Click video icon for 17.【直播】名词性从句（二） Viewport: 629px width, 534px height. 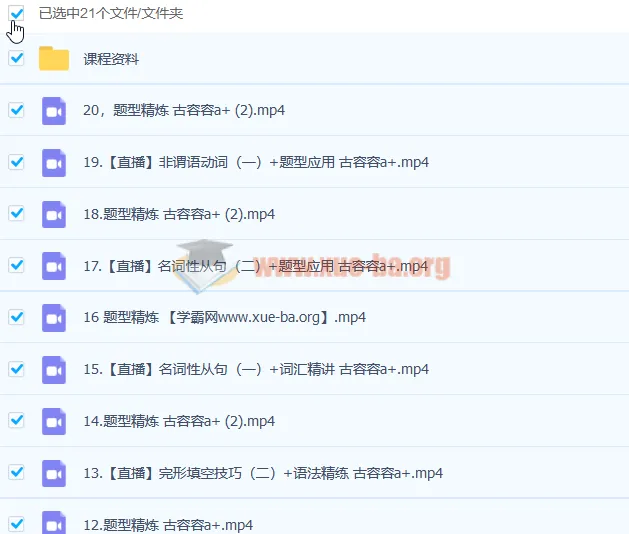54,266
